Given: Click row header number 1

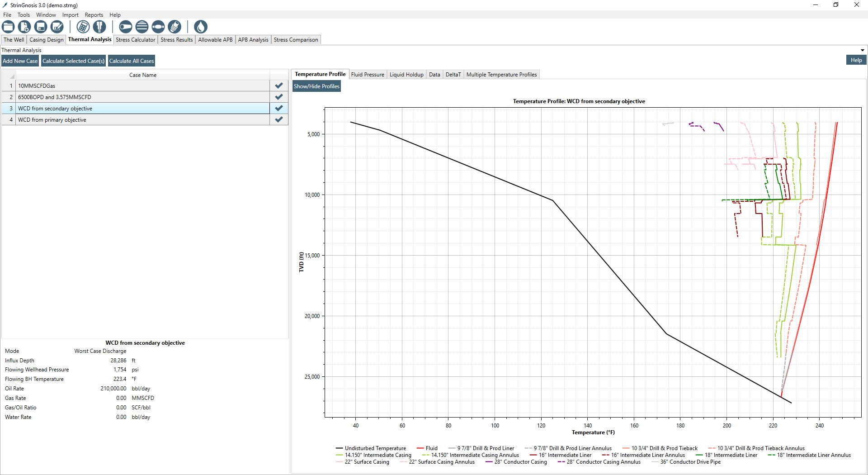Looking at the screenshot, I should click(x=9, y=85).
